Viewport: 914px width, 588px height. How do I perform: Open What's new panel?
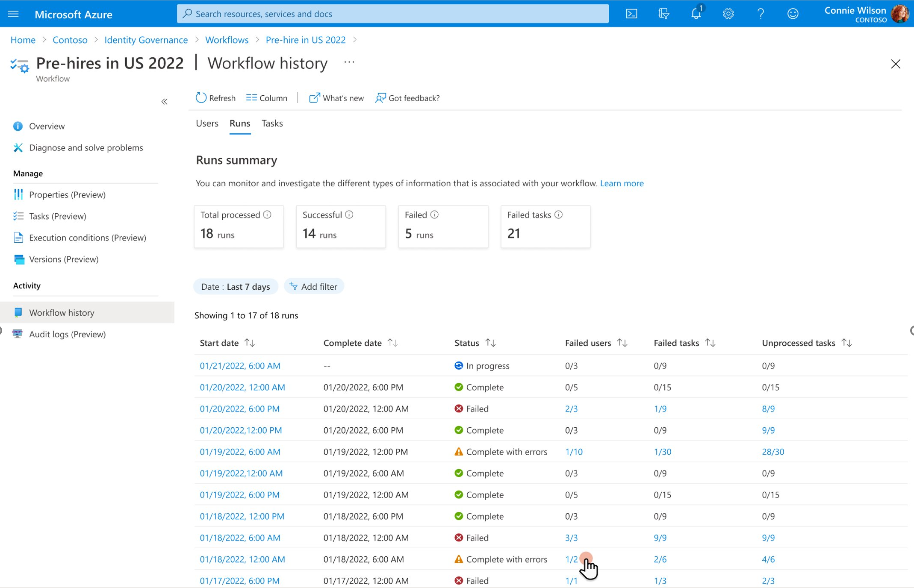click(336, 98)
